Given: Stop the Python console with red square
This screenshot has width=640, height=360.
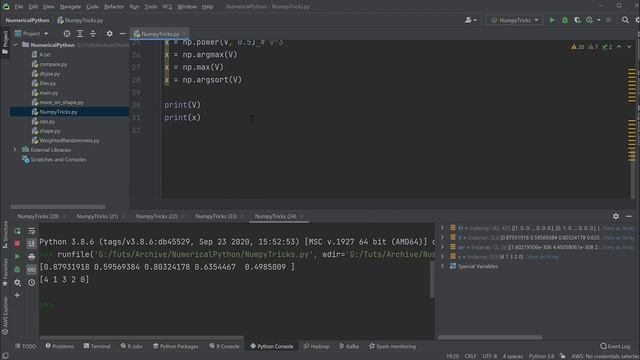Looking at the screenshot, I should (x=17, y=244).
